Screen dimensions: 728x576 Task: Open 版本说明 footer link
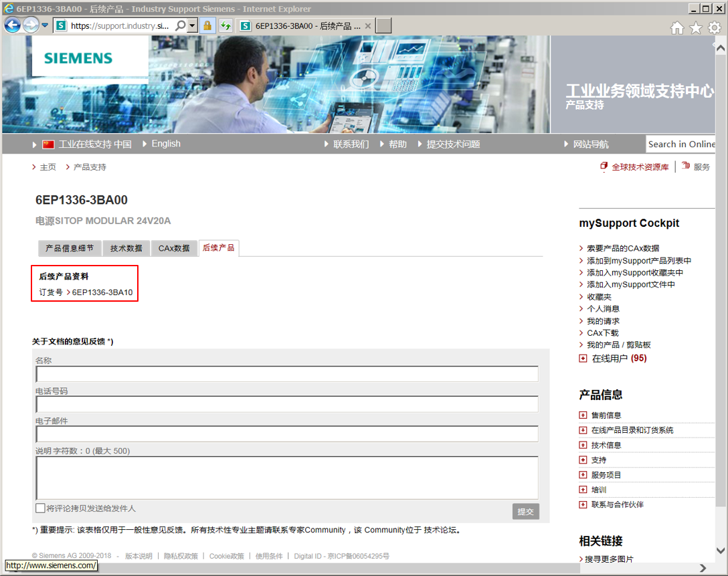[139, 556]
